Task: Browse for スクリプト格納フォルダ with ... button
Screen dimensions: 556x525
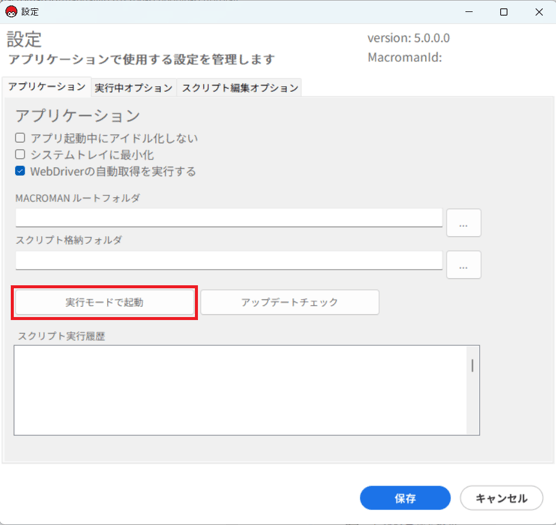Action: click(x=463, y=264)
